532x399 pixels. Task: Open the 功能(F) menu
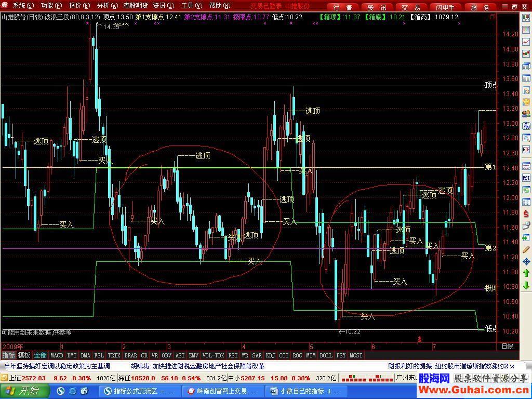(x=51, y=6)
